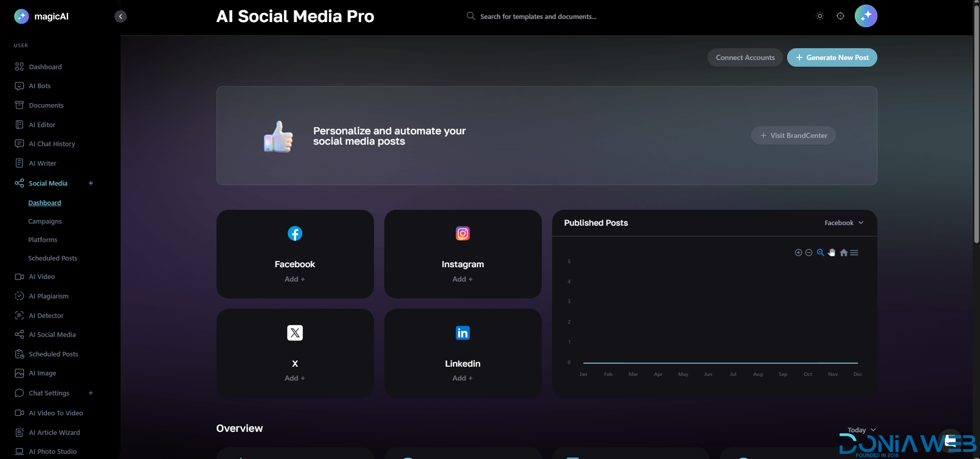Open Campaigns in the Social Media submenu
Viewport: 980px width, 459px height.
(45, 222)
